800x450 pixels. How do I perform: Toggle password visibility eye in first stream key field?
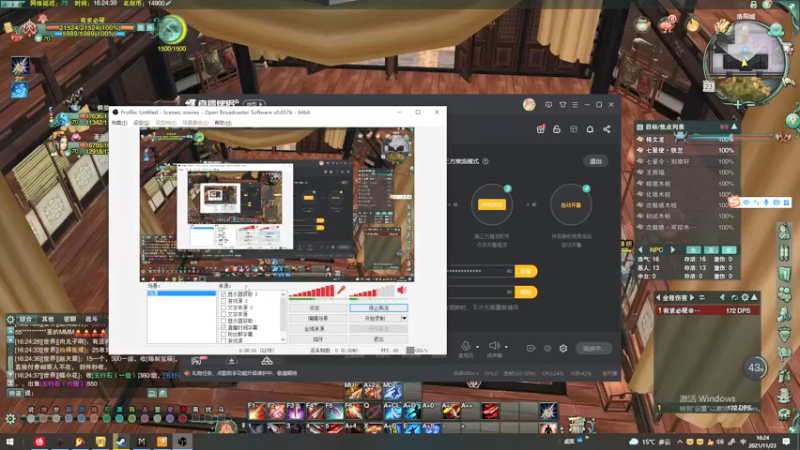[x=509, y=271]
